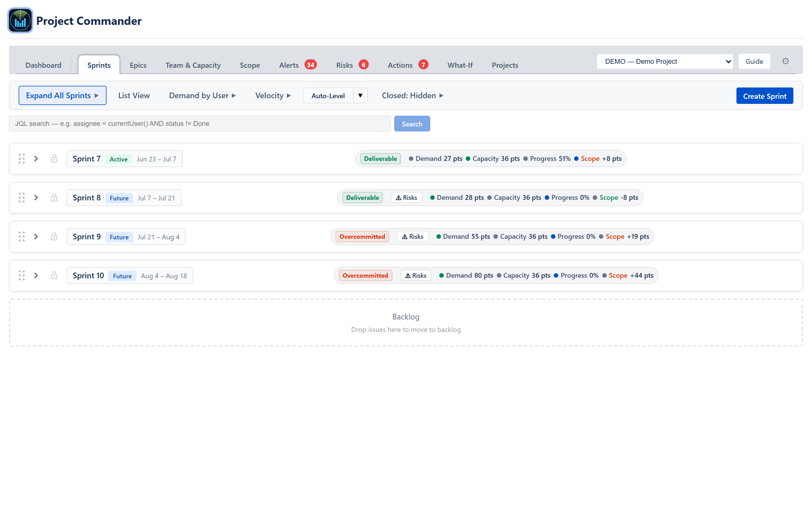Click the Sprint 10 Risks warning badge
The image size is (812, 508).
[x=415, y=275]
